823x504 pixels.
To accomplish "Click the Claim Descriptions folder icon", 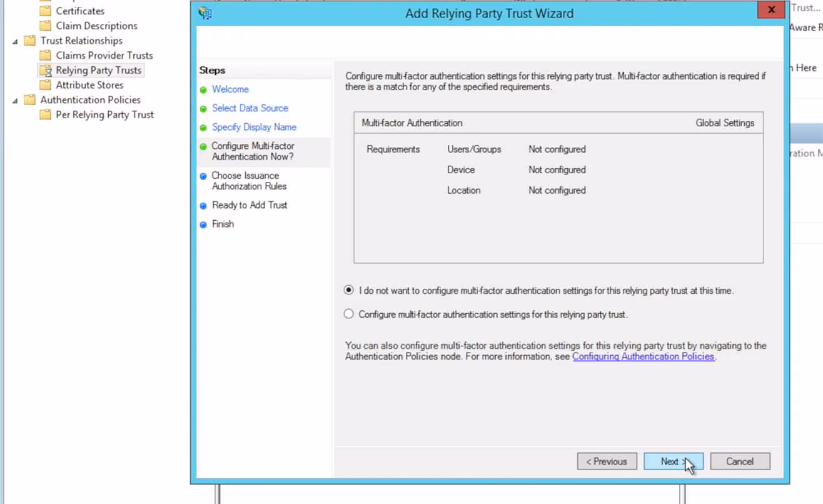I will click(44, 25).
